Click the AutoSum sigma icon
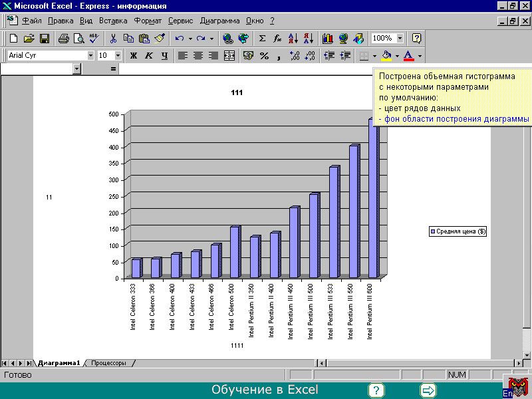 point(262,39)
